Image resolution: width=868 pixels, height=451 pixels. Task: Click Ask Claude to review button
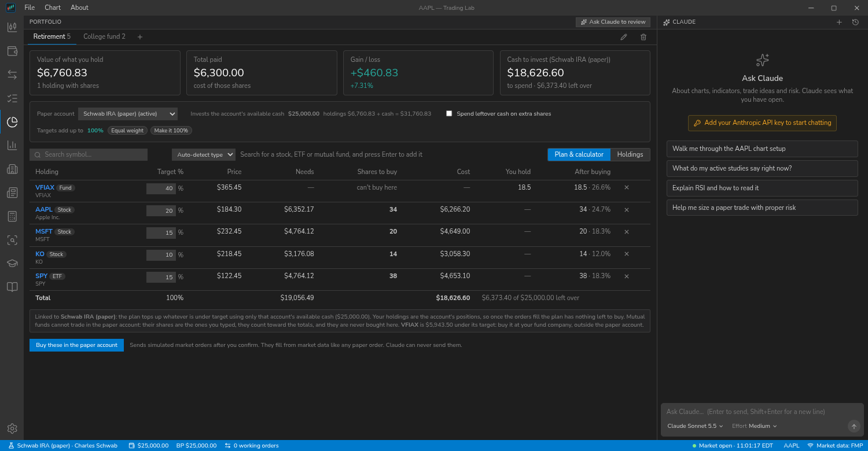tap(613, 22)
